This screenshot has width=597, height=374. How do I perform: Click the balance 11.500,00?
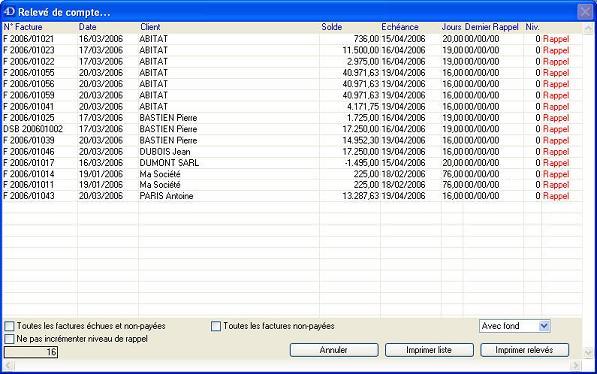click(361, 50)
